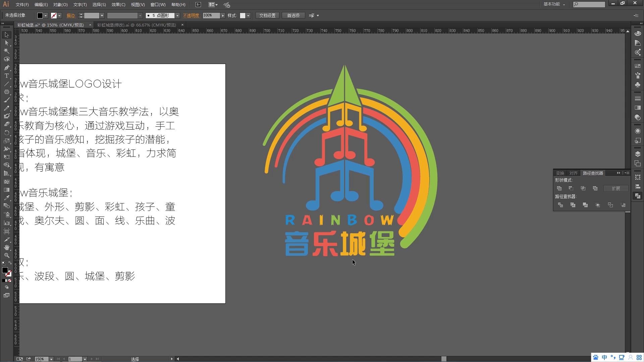Select the Type tool
The height and width of the screenshot is (362, 644).
(6, 76)
